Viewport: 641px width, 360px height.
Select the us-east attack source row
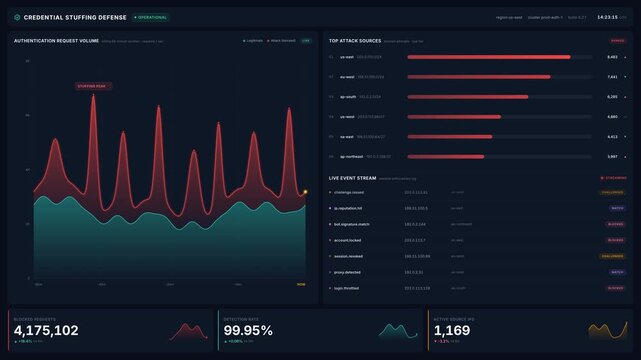click(x=478, y=57)
